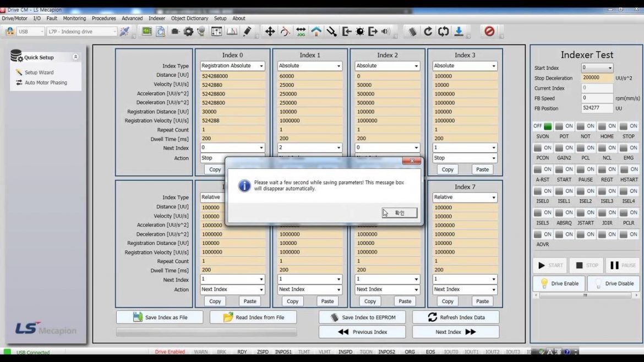Image resolution: width=644 pixels, height=362 pixels.
Task: Open Index 3 Action dropdown
Action: [x=465, y=158]
